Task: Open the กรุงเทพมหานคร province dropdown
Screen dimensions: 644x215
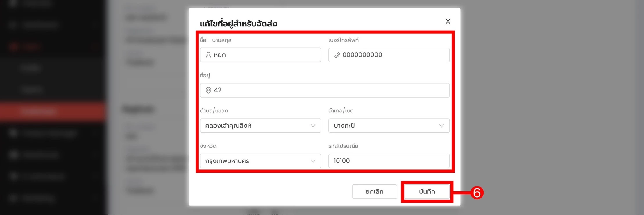Action: 260,161
